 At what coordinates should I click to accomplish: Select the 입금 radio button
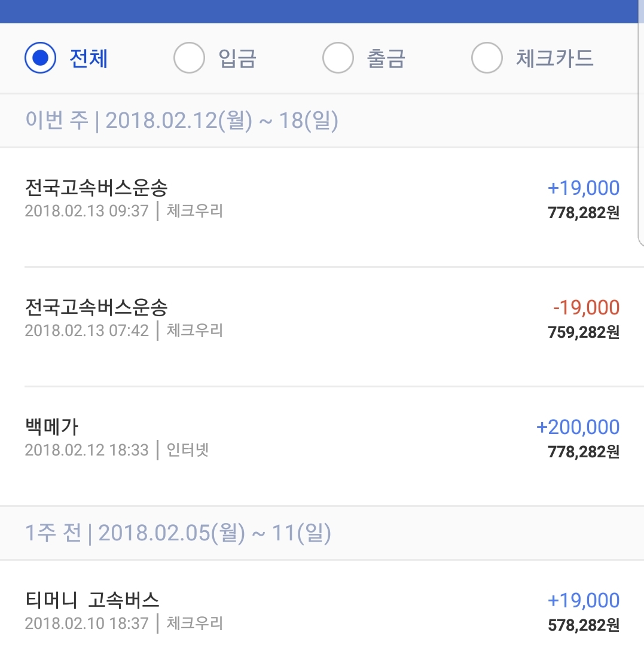point(189,59)
